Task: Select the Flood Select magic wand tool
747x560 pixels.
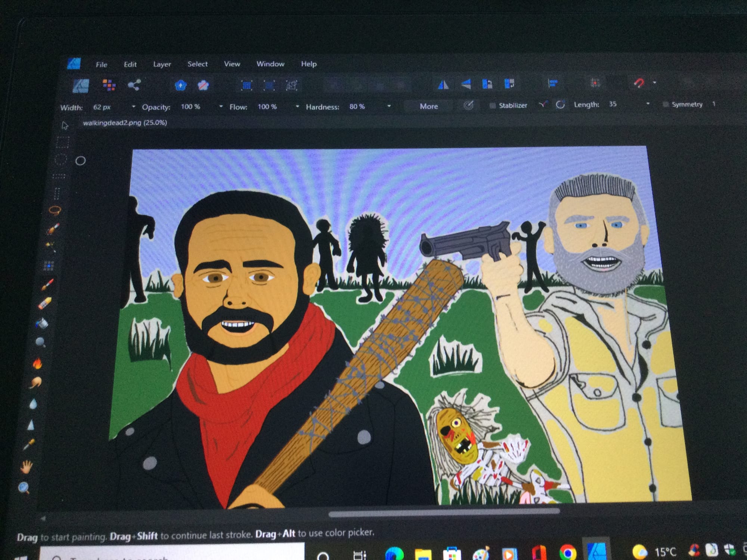Action: point(50,246)
